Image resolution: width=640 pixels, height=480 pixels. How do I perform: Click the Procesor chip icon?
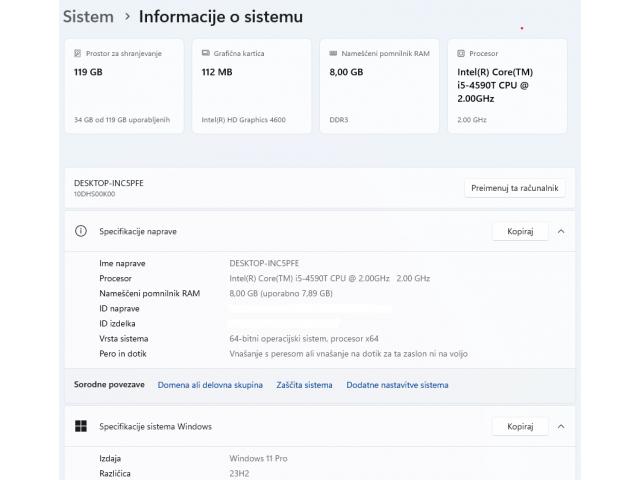pos(462,52)
